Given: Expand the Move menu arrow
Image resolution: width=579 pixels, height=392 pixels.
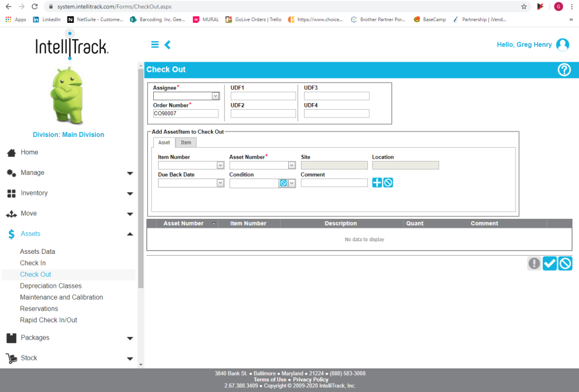Looking at the screenshot, I should (130, 214).
